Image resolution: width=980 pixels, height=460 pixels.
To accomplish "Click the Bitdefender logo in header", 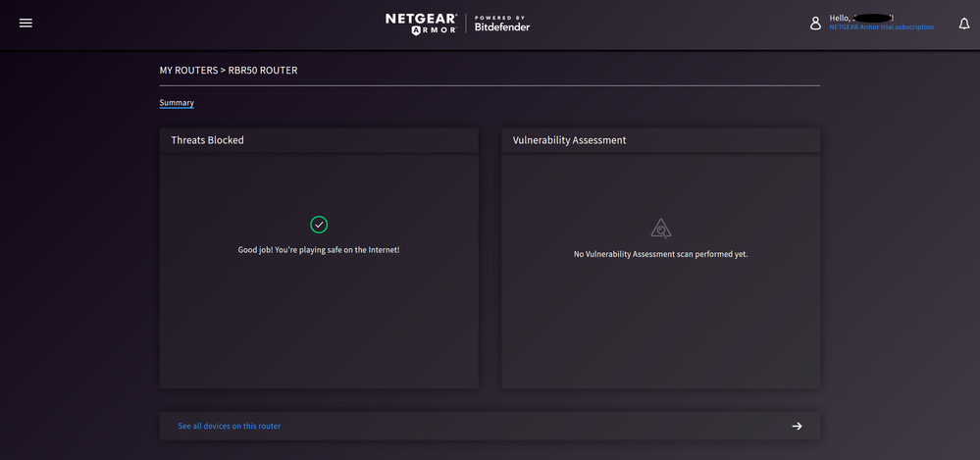I will tap(502, 24).
